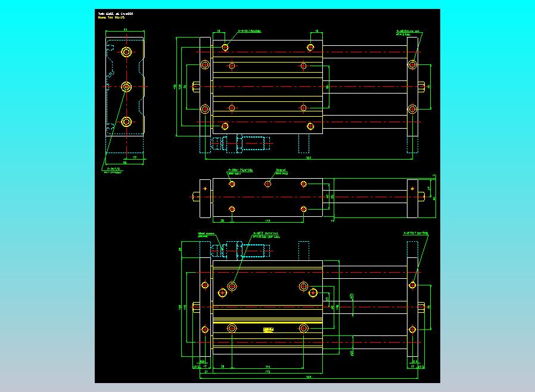Click the dashed cyan shock absorber in top view
This screenshot has height=392, width=535.
[241, 144]
